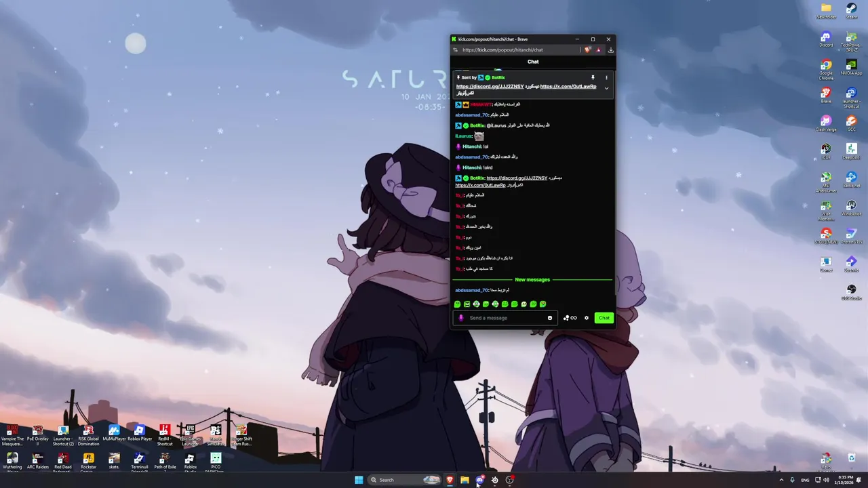This screenshot has height=488, width=868.
Task: Open Discord desktop shortcut
Action: click(826, 39)
